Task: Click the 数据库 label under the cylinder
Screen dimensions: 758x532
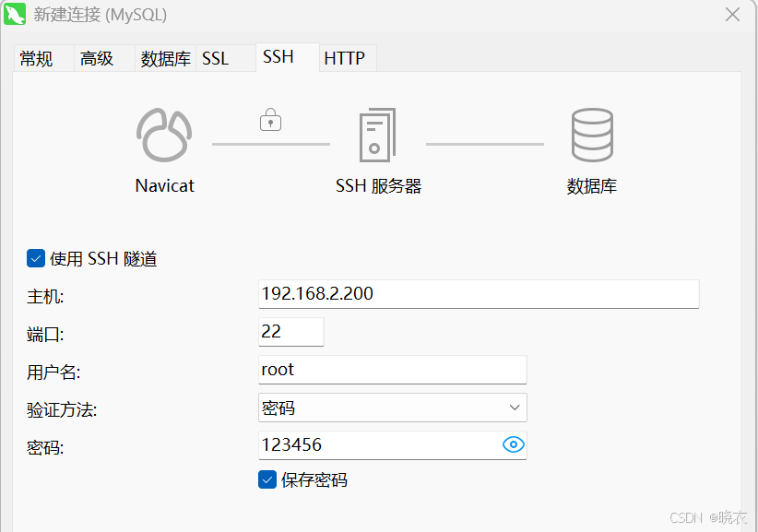Action: (592, 186)
